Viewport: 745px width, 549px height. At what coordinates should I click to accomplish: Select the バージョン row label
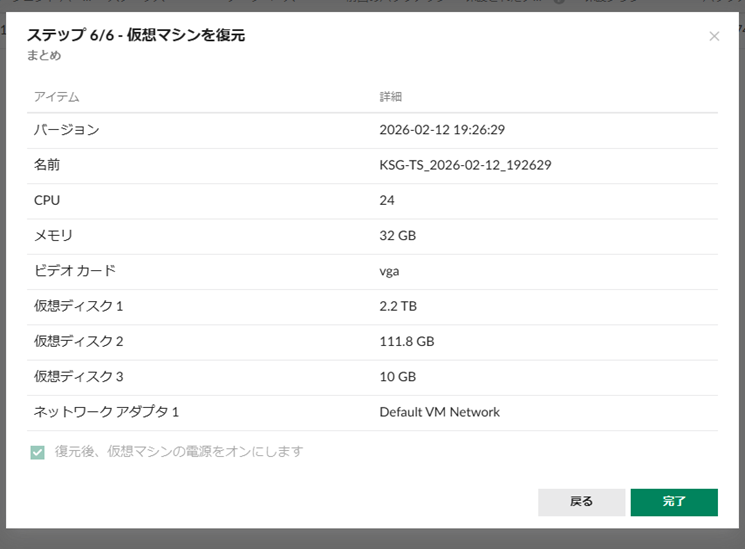pos(67,130)
